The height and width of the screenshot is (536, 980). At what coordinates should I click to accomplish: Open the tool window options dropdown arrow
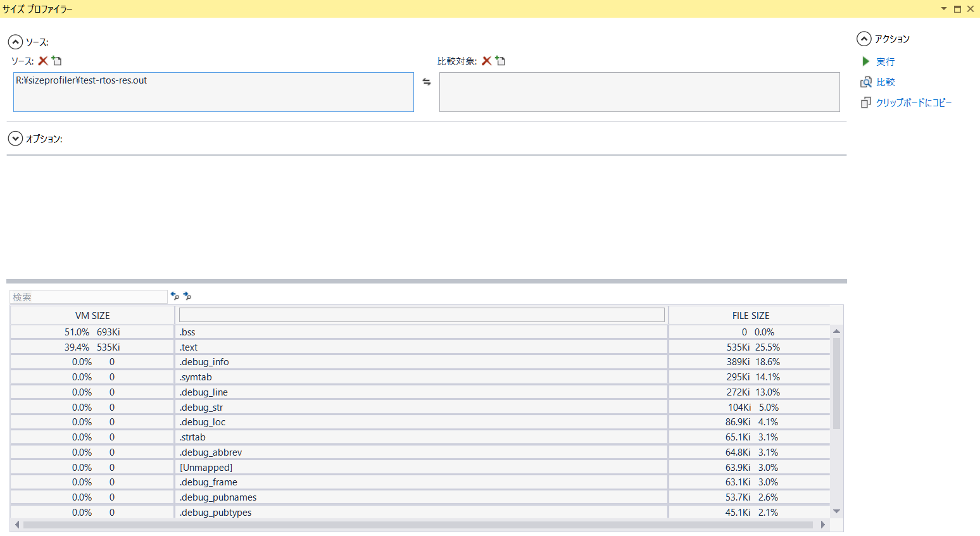point(943,9)
